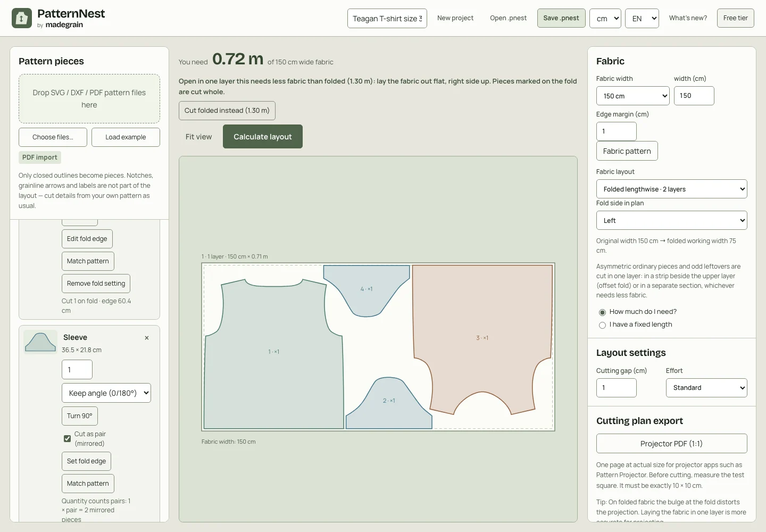Open Sleeve rotation dropdown Keep angle (0/180°)

pos(106,393)
